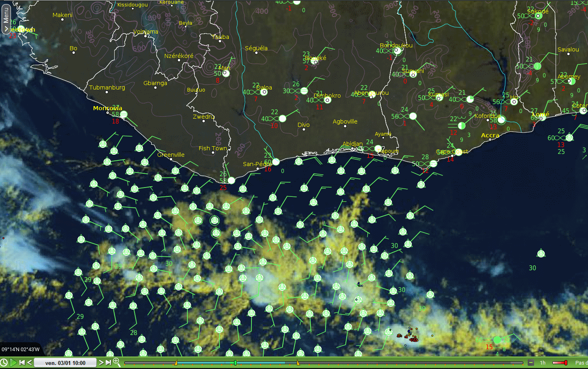Click the magnifier zoom icon beside timeline
This screenshot has height=369, width=588.
click(117, 362)
